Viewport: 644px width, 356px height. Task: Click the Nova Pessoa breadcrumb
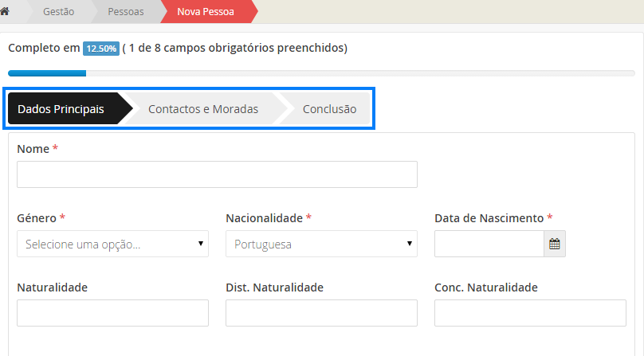205,11
